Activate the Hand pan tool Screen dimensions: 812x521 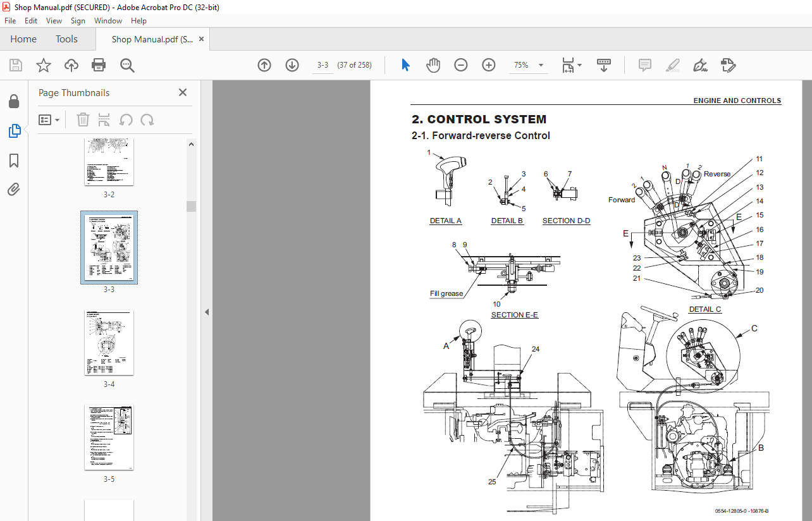click(433, 65)
